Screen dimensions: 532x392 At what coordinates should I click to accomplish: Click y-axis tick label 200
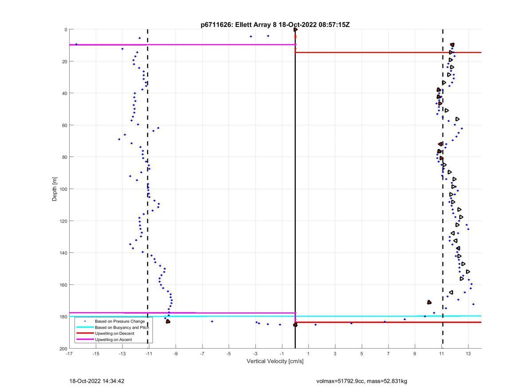tap(63, 349)
